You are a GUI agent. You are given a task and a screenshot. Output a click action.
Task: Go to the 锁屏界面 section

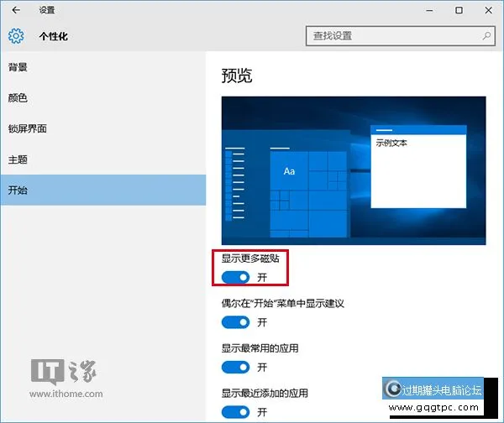tap(27, 128)
